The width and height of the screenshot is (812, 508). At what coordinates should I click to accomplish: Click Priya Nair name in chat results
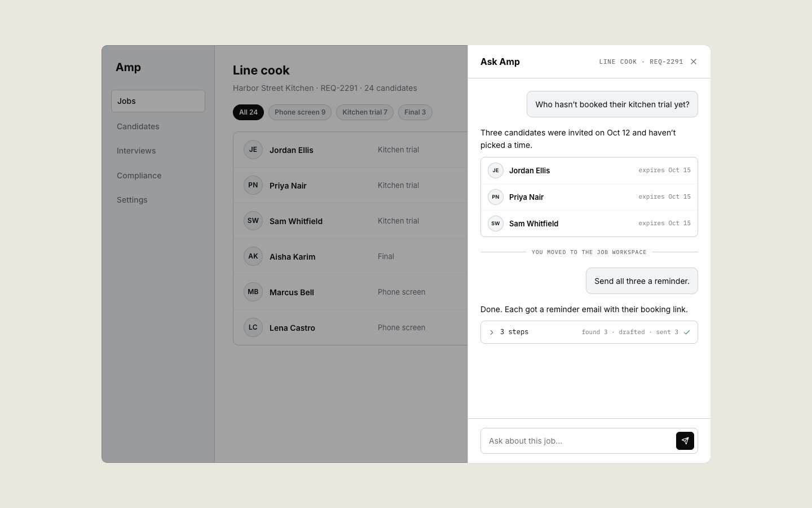click(526, 197)
